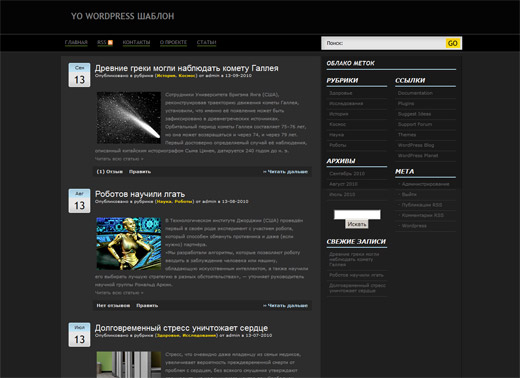The image size is (520, 378).
Task: Click Наука category under the robot post title
Action: [164, 202]
